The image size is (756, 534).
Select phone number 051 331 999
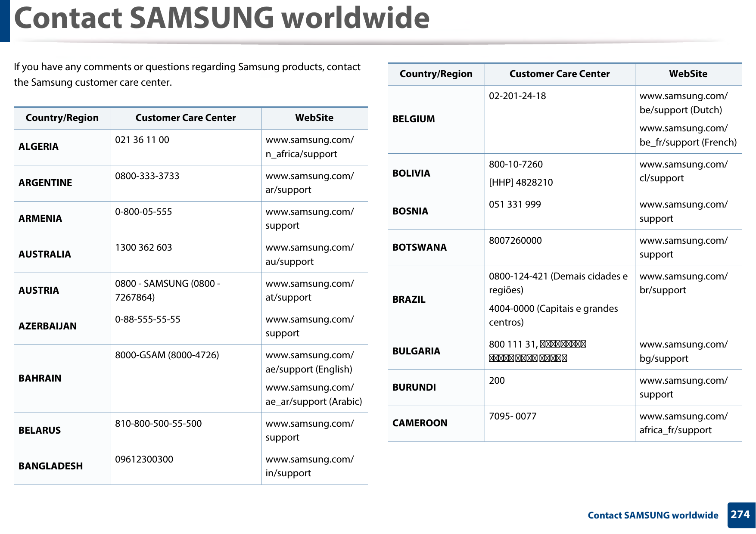pos(515,204)
